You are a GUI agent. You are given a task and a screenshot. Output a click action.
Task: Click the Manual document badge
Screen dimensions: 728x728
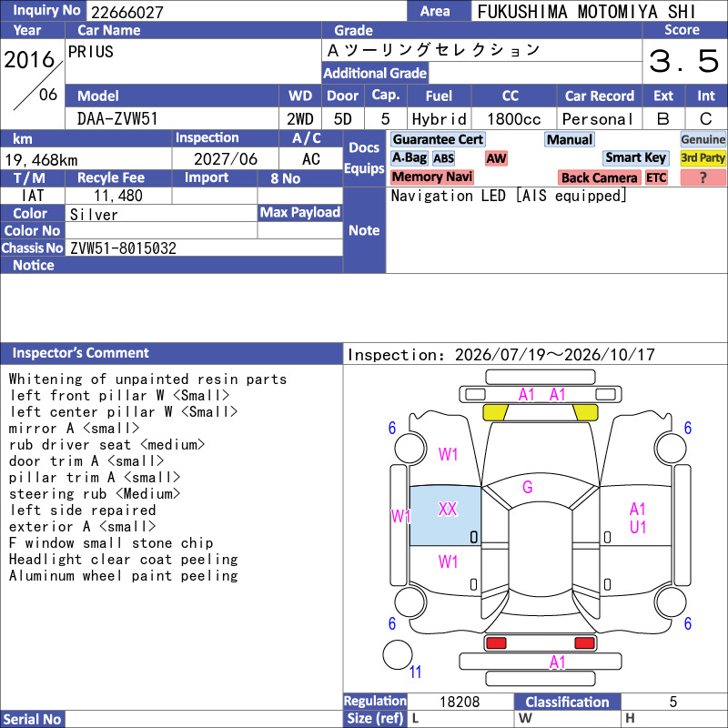pos(570,139)
